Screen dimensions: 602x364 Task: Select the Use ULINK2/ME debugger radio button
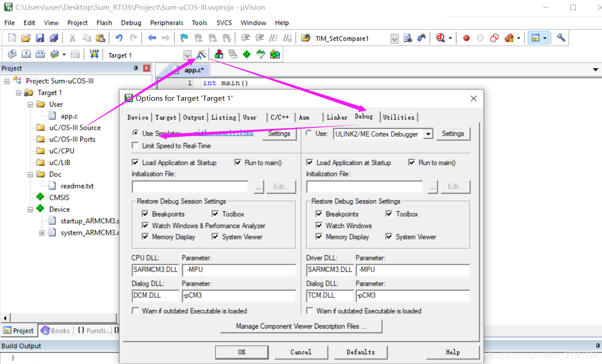tap(308, 133)
